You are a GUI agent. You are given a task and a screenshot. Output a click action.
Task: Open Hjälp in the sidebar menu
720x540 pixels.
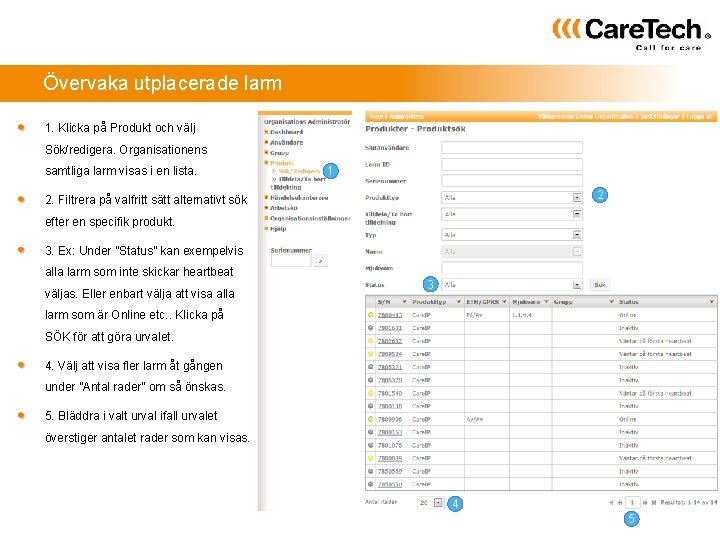click(x=278, y=229)
